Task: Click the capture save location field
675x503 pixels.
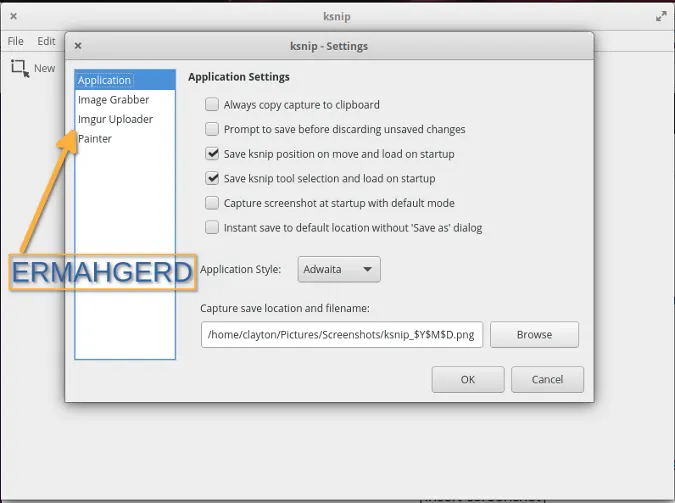Action: [x=342, y=335]
